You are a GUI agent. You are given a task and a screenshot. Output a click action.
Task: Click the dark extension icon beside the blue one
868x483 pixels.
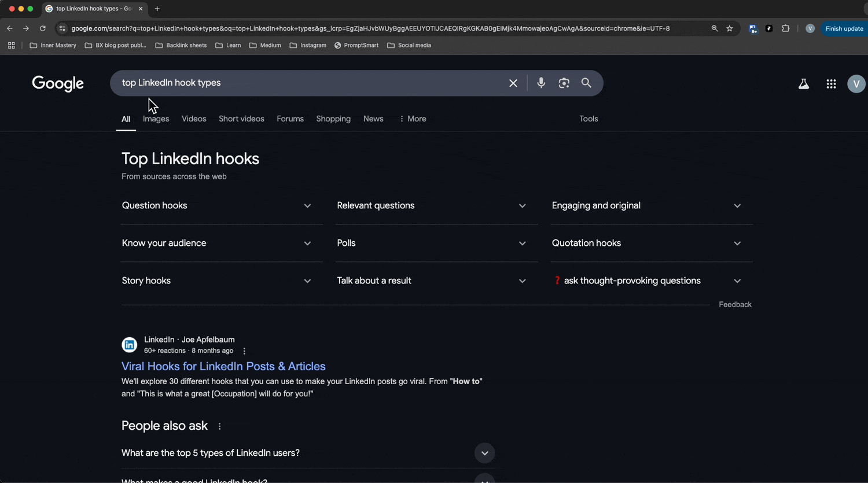(769, 28)
